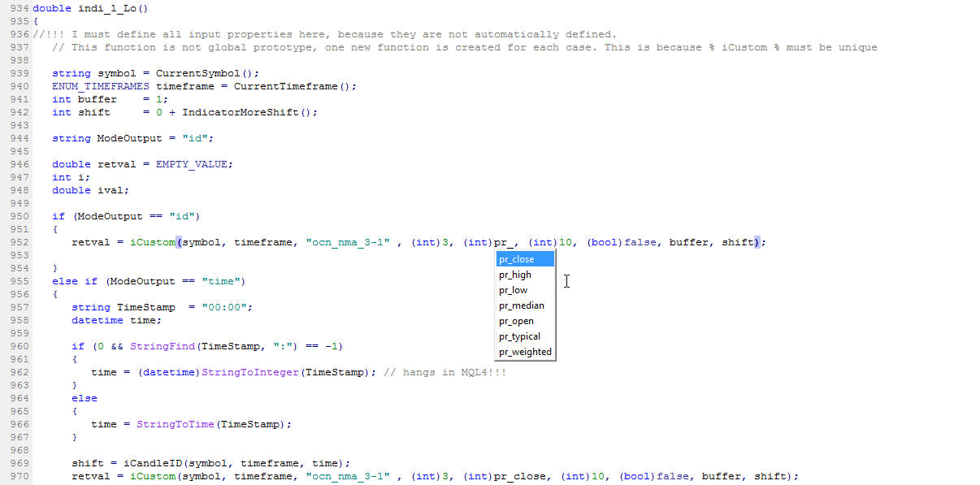The height and width of the screenshot is (485, 980).
Task: Click "else if (ModeOutput == "time")" line
Action: click(150, 281)
